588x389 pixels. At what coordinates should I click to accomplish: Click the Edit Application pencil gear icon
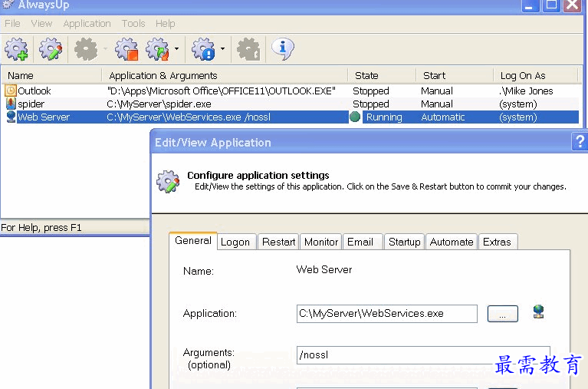tap(51, 50)
